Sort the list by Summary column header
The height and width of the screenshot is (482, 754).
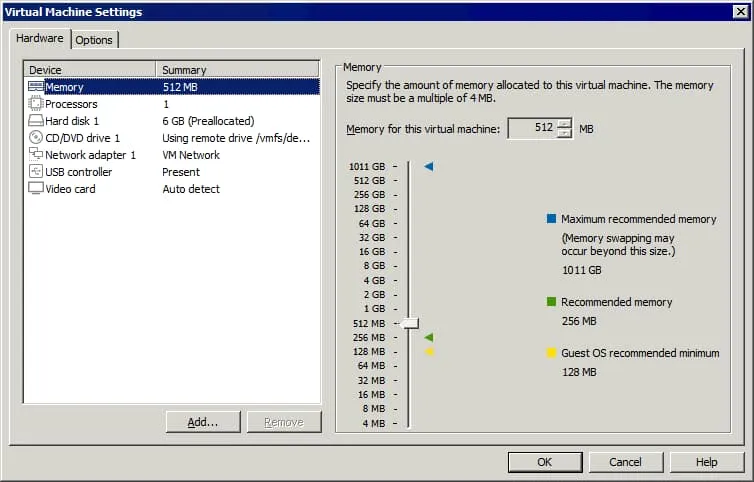[x=238, y=70]
